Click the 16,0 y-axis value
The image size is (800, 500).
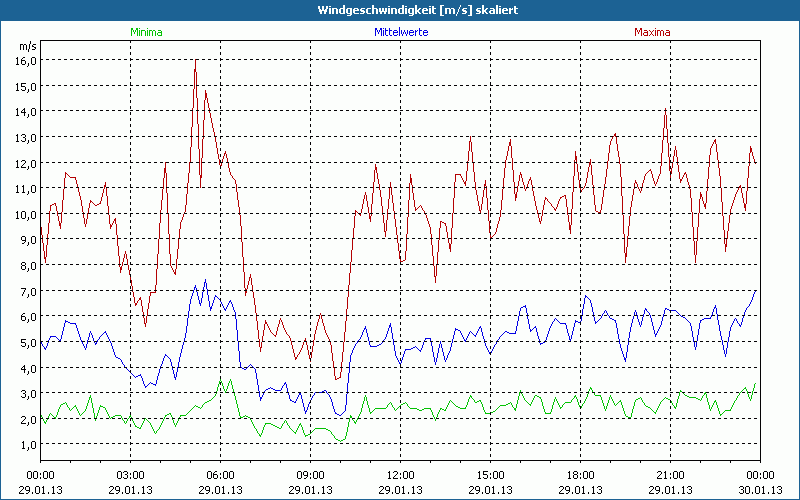(x=27, y=61)
